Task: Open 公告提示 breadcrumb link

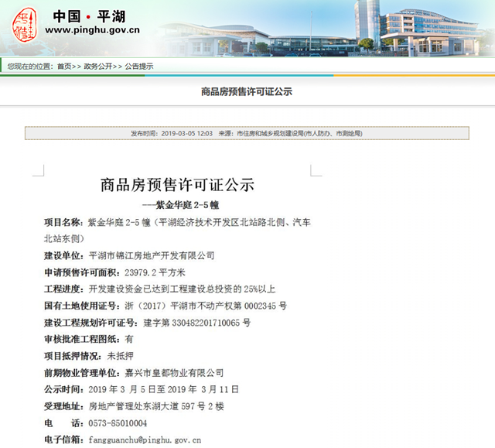Action: (x=139, y=67)
